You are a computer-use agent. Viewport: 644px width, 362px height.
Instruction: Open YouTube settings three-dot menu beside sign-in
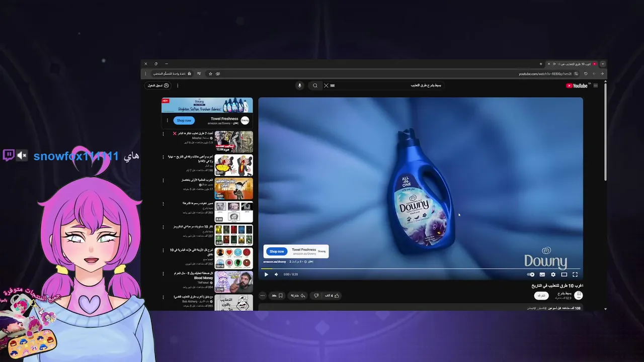coord(178,85)
